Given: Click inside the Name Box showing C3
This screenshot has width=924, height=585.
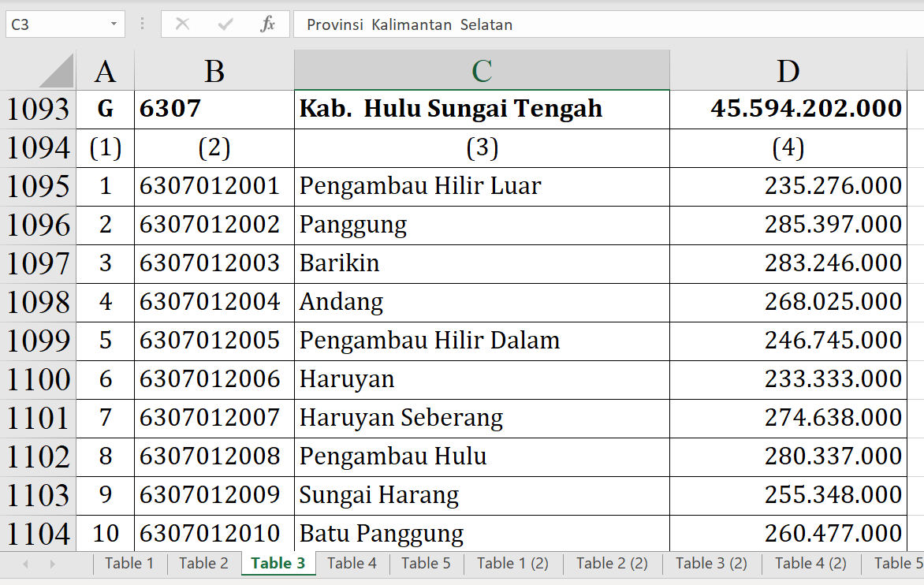Looking at the screenshot, I should coord(55,24).
